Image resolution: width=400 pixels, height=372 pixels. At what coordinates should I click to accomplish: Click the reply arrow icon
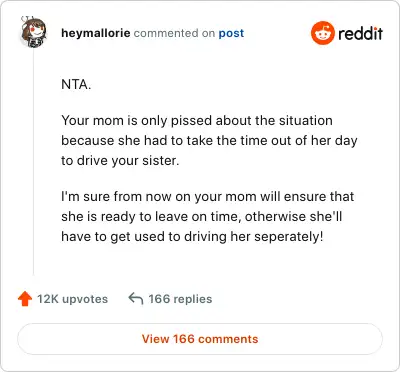136,299
